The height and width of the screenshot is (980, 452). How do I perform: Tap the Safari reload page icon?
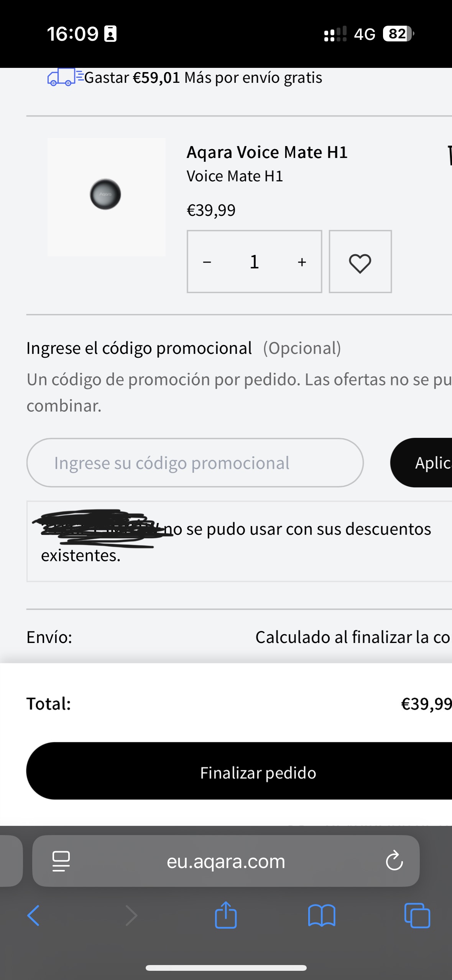(x=394, y=861)
